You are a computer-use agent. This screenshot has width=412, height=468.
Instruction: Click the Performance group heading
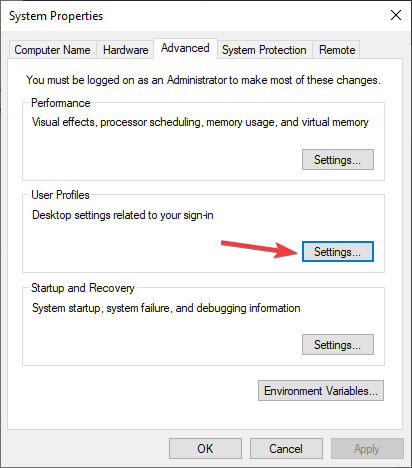pyautogui.click(x=61, y=103)
